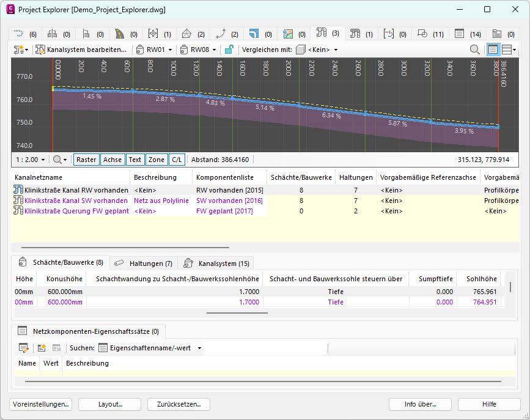The height and width of the screenshot is (420, 530).
Task: Toggle the Achse display button
Action: pyautogui.click(x=112, y=160)
